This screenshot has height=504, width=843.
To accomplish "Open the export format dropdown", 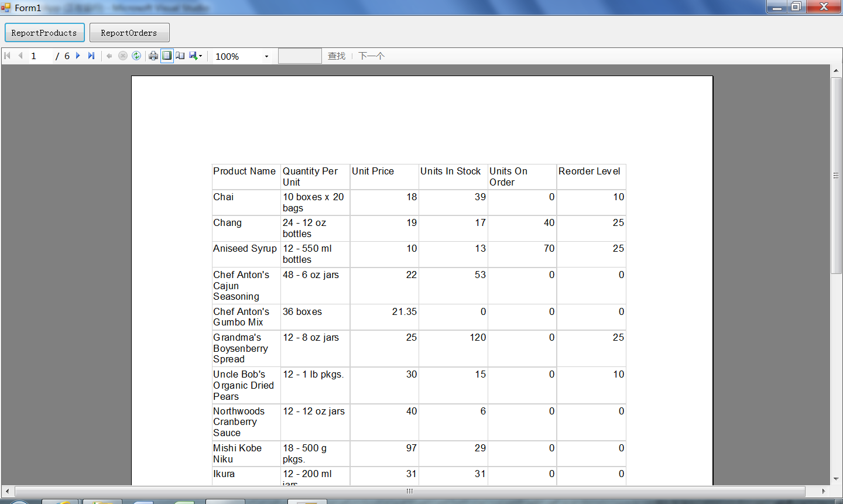I will click(x=196, y=56).
